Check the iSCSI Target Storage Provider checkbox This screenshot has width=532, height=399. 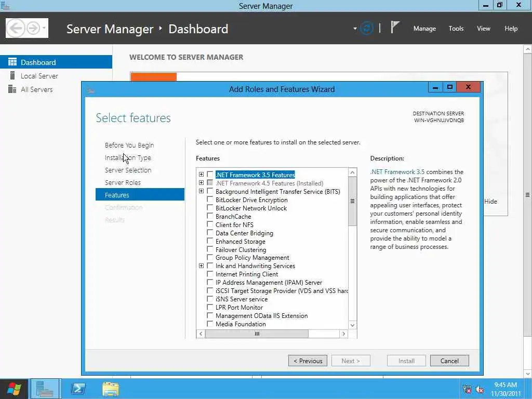pos(210,290)
